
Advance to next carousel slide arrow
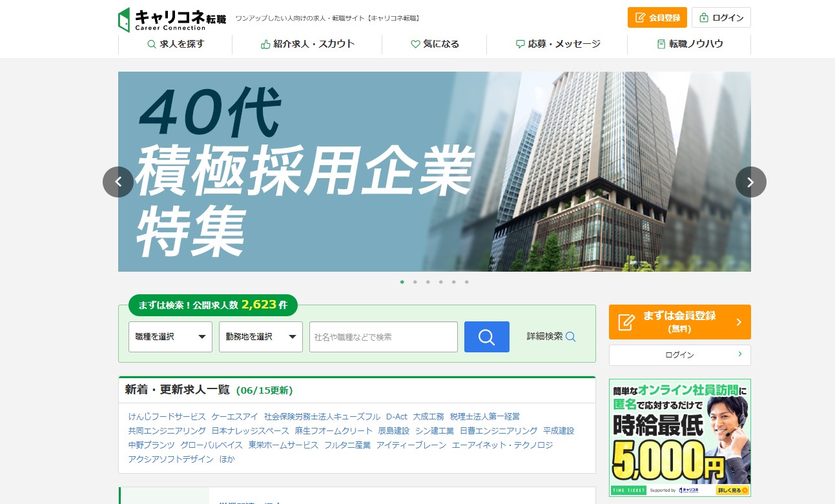pos(750,182)
